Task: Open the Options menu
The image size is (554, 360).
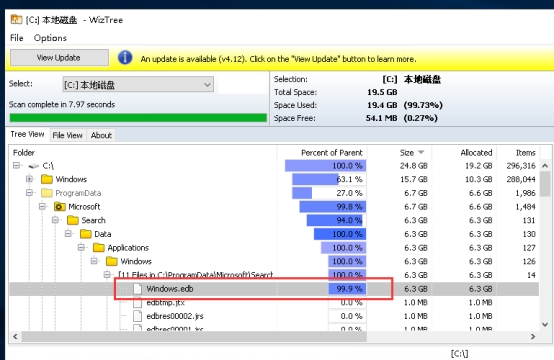Action: tap(50, 38)
